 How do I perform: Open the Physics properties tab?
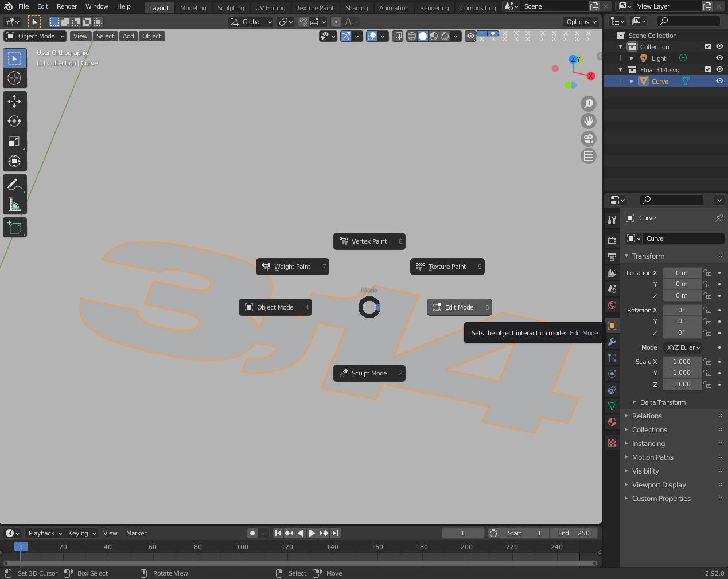coord(612,374)
